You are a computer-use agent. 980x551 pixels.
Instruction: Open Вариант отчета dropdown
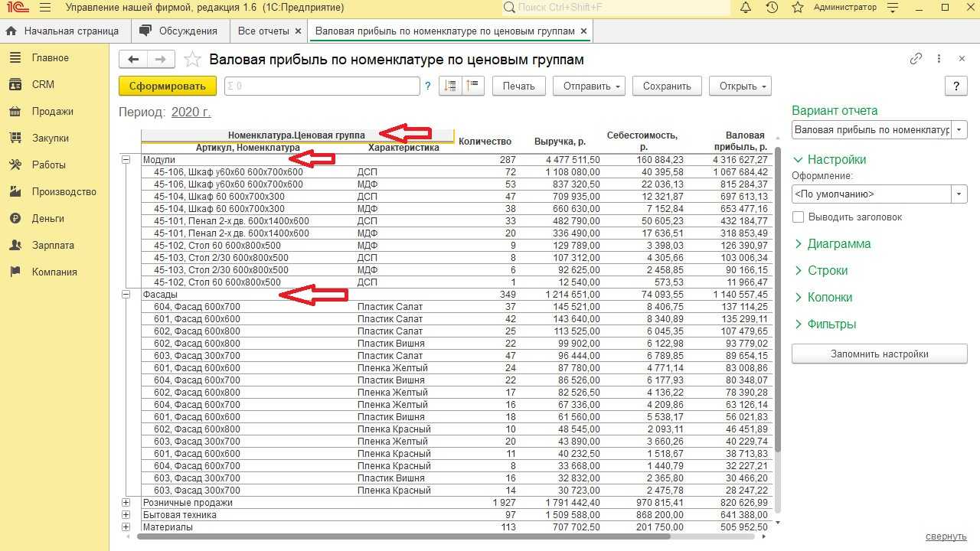(x=960, y=129)
